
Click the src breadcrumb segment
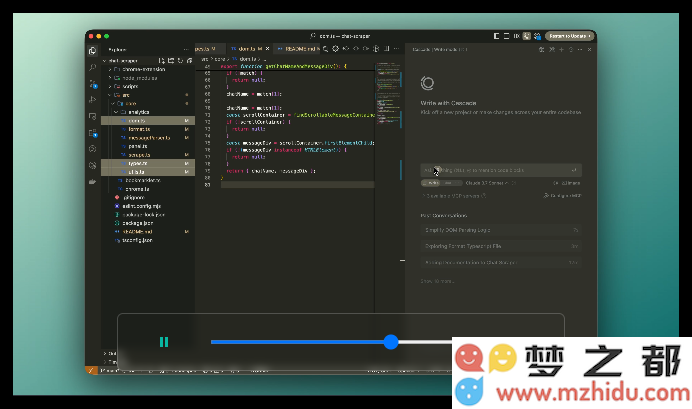205,59
